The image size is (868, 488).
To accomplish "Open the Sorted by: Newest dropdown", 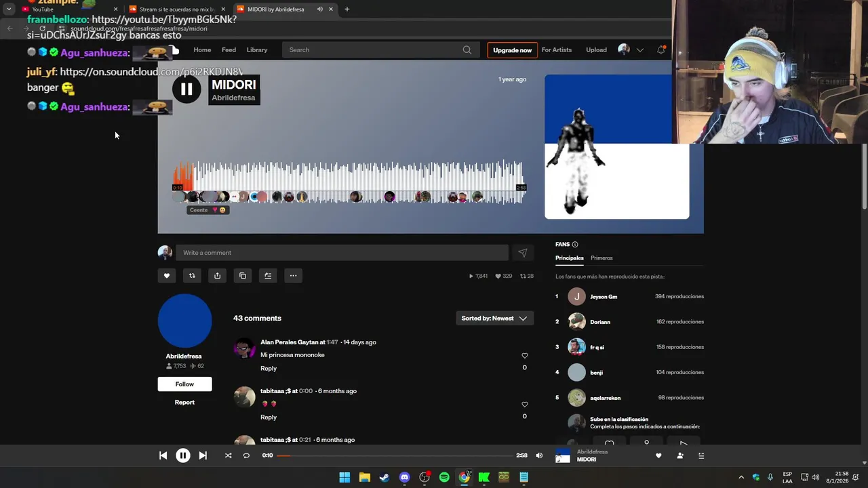I will (x=494, y=319).
